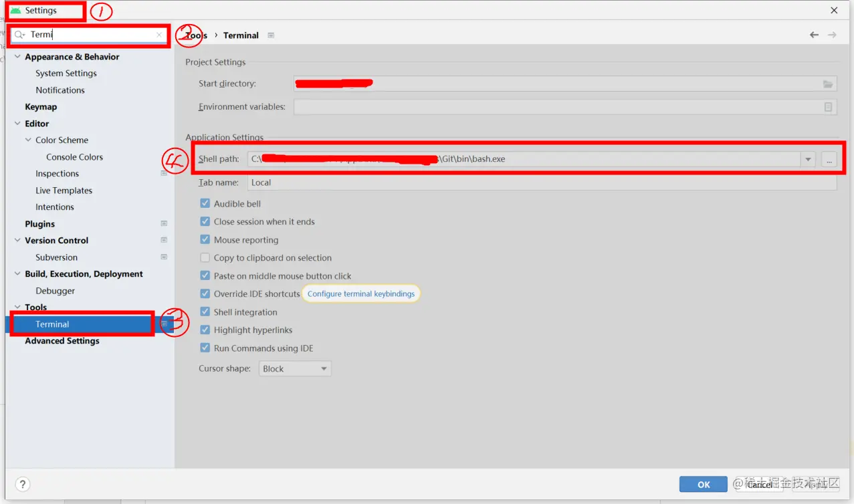Select Notifications in the settings tree
This screenshot has width=854, height=504.
pyautogui.click(x=60, y=90)
